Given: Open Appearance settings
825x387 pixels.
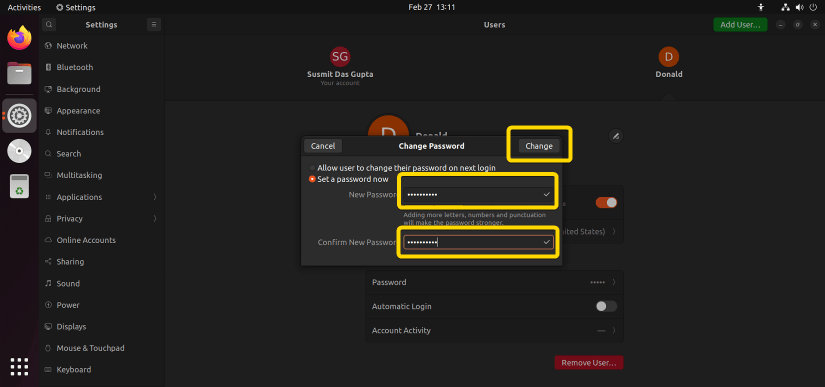Looking at the screenshot, I should 102,111.
